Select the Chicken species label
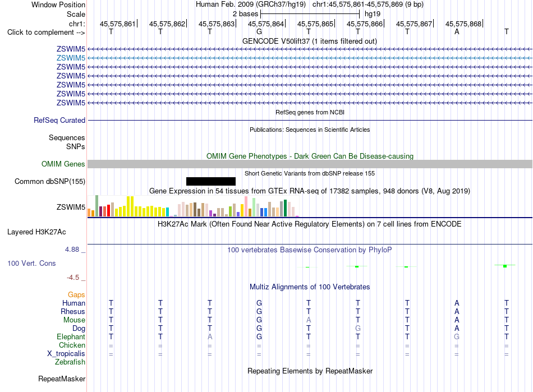The height and width of the screenshot is (392, 533). click(72, 345)
